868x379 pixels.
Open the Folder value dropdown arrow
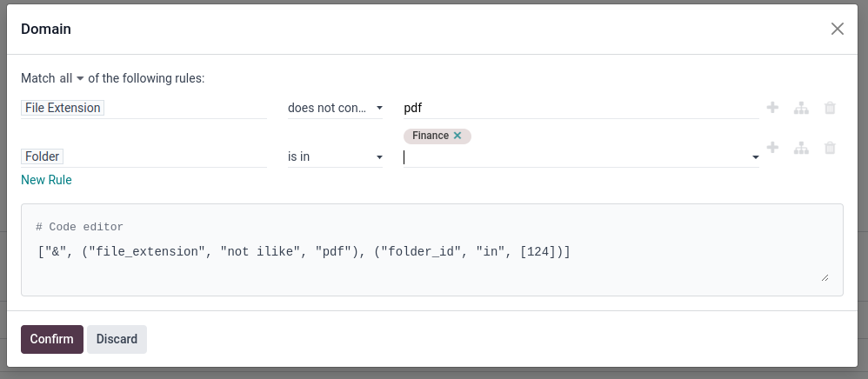tap(754, 157)
